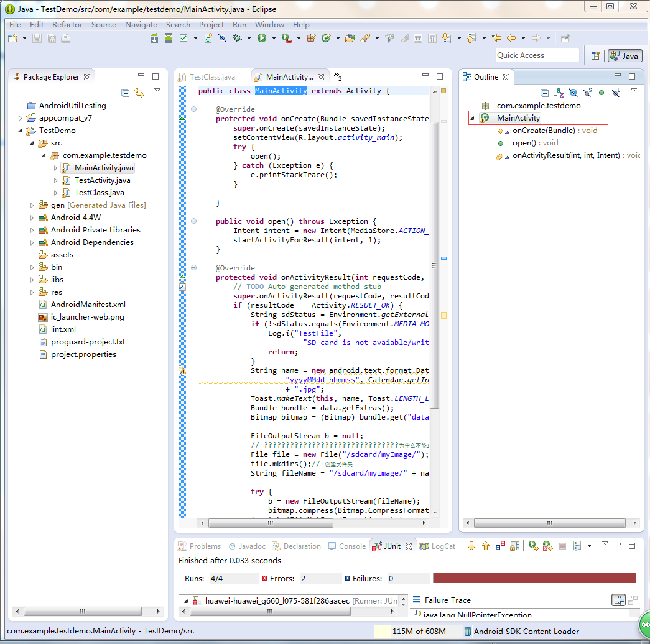Switch to the Console tab
The image size is (650, 644).
351,546
